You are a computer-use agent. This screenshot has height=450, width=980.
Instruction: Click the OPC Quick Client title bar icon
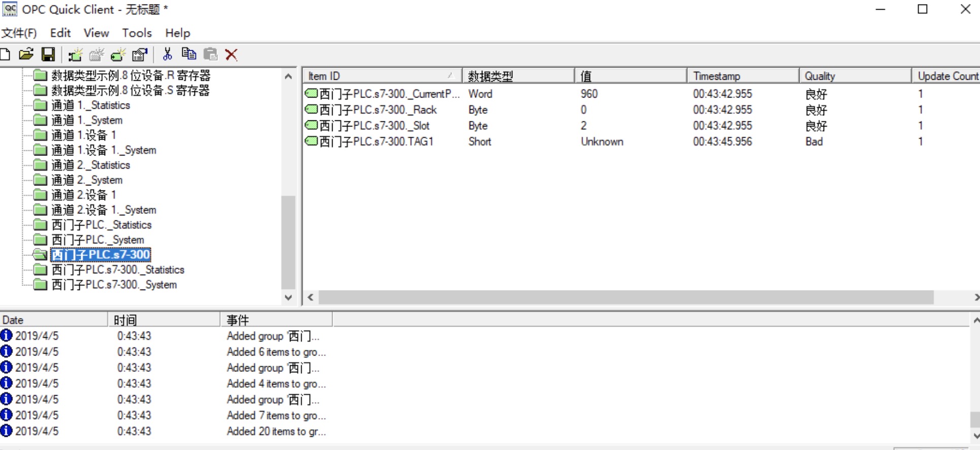coord(10,9)
